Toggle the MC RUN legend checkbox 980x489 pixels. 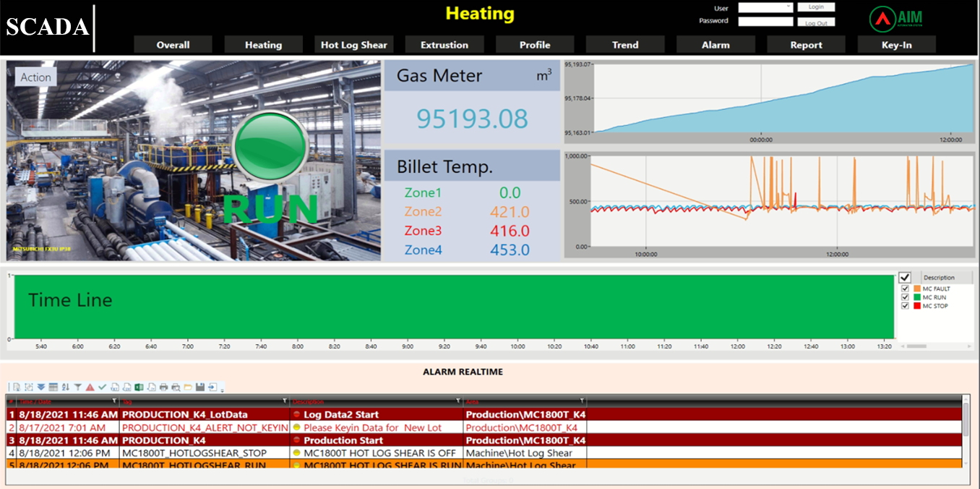coord(905,297)
